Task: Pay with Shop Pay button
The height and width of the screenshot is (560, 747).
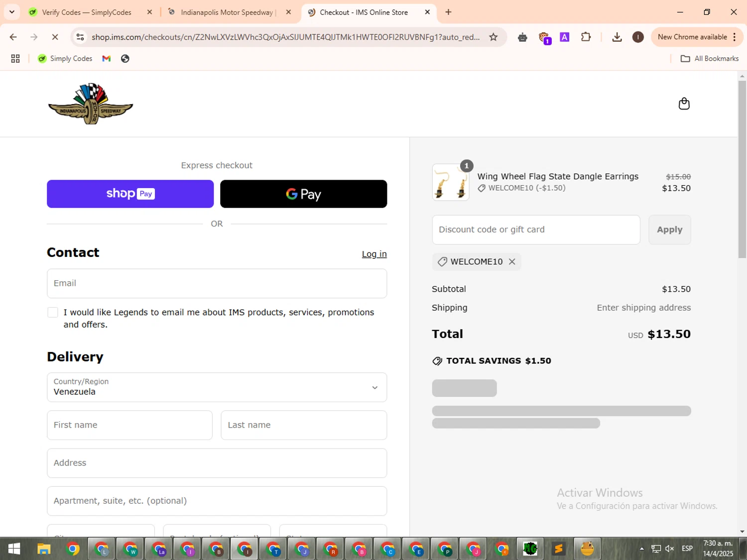Action: [130, 194]
